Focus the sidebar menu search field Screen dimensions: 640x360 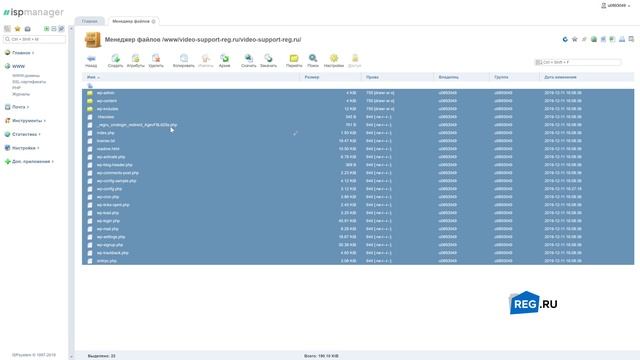34,39
